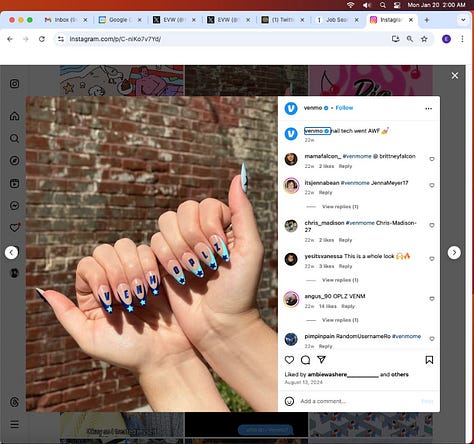Switch to Job Search tab
474x444 pixels.
click(337, 20)
